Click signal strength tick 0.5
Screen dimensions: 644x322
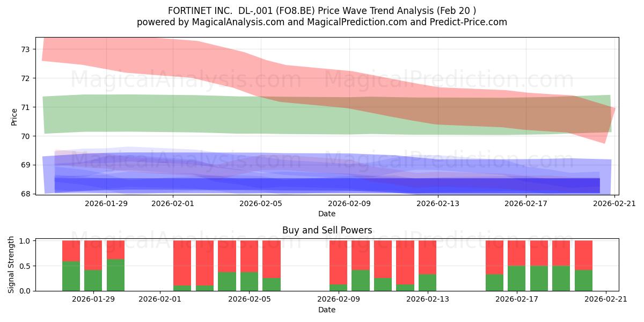click(x=26, y=266)
